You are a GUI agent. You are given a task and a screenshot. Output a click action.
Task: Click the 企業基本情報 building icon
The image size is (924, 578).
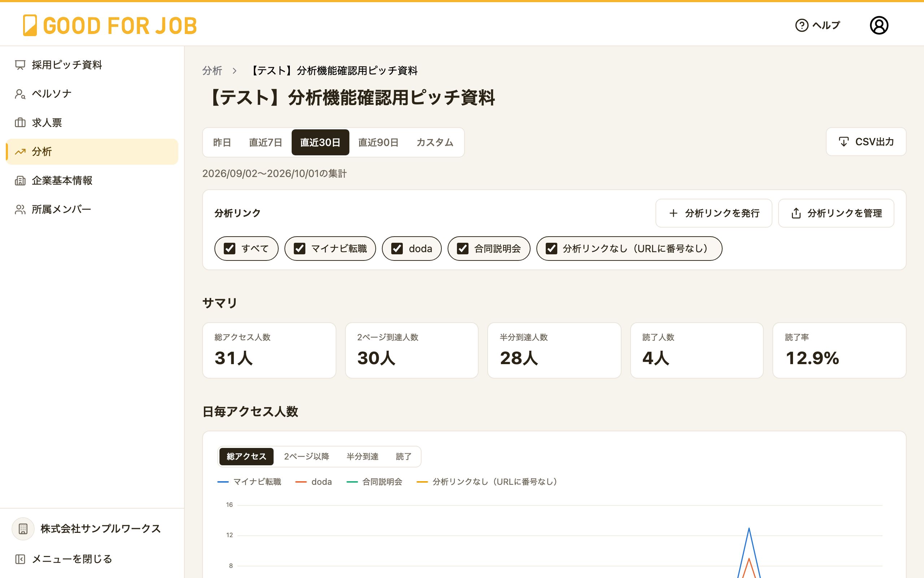point(20,180)
